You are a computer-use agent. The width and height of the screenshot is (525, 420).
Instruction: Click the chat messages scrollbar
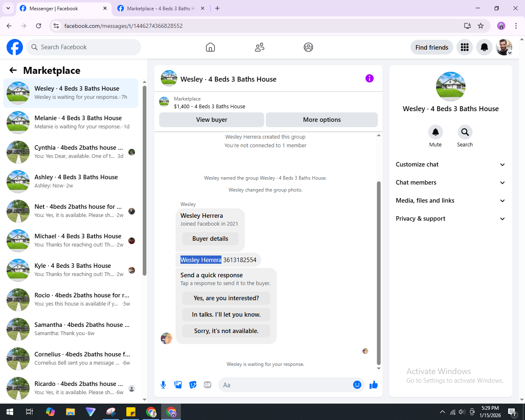pos(379,273)
